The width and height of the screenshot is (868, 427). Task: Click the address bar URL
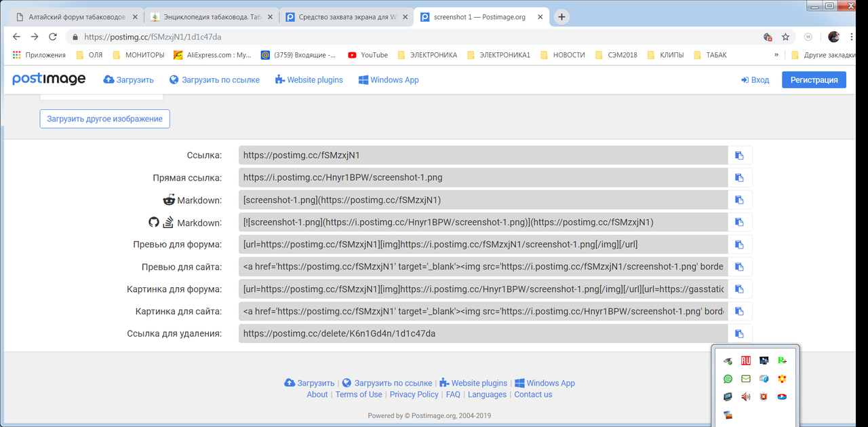point(153,37)
